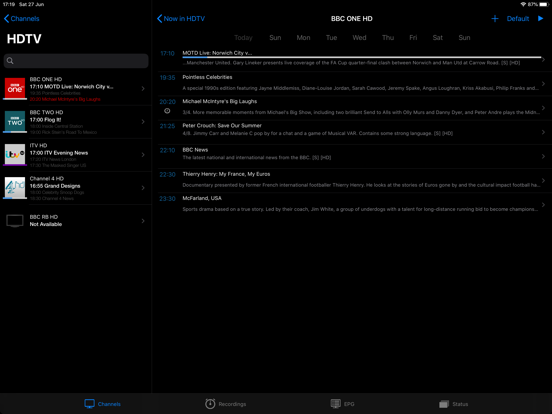The height and width of the screenshot is (414, 552).
Task: Expand BBC News row chevron
Action: tap(543, 156)
